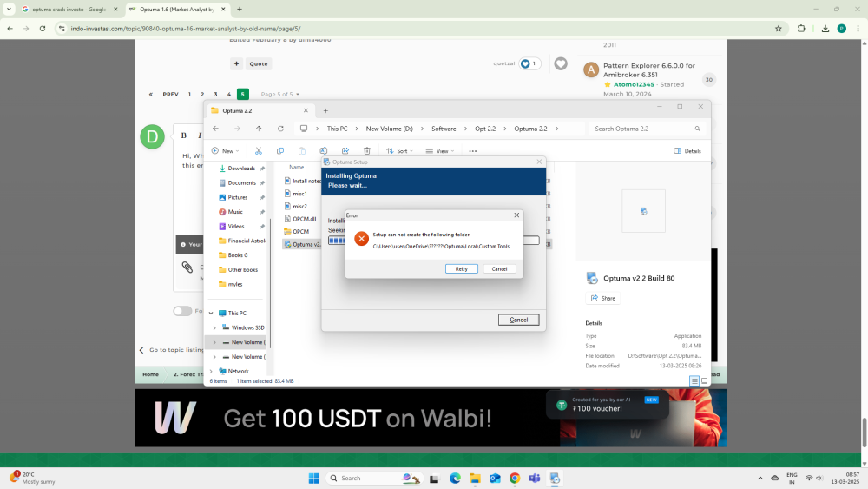Click the heart reaction icon on post

561,63
